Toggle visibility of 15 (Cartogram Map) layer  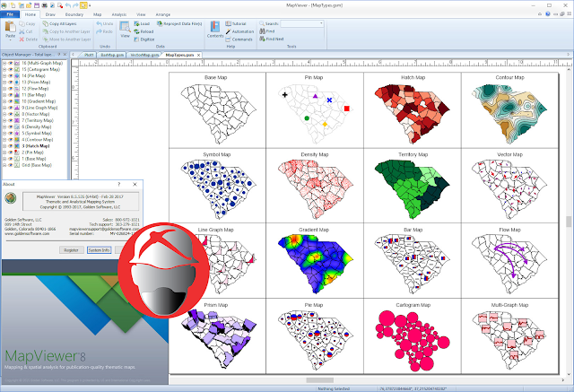coord(11,70)
